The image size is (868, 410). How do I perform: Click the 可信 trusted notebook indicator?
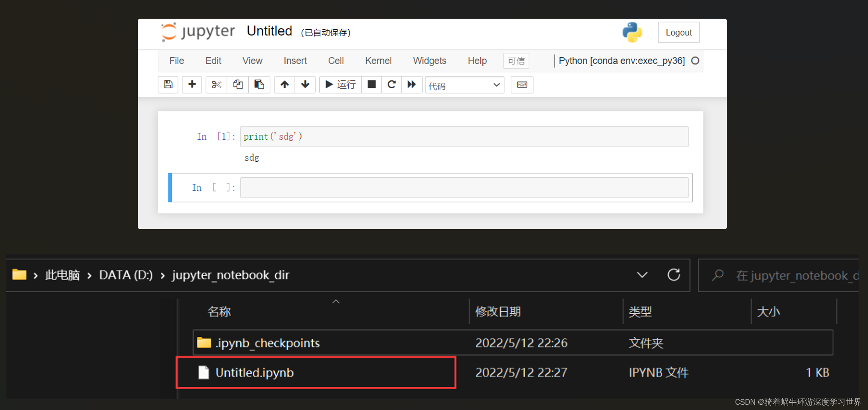pos(516,61)
